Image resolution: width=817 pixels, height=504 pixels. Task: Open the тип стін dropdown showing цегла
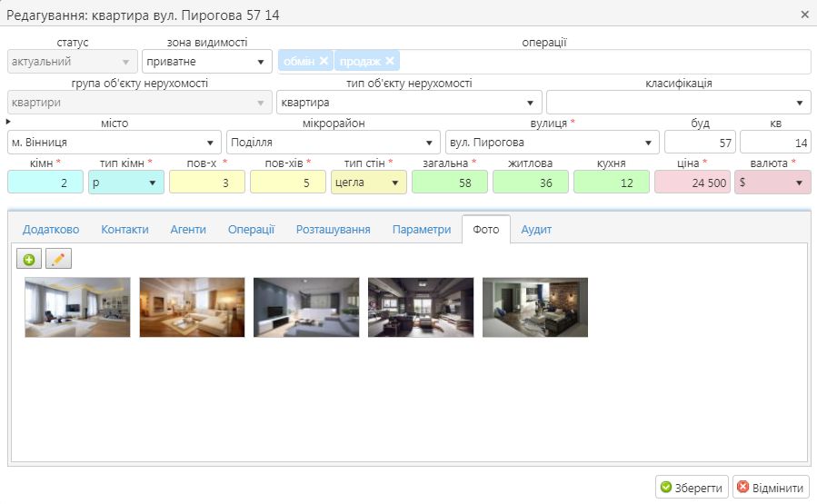(368, 183)
